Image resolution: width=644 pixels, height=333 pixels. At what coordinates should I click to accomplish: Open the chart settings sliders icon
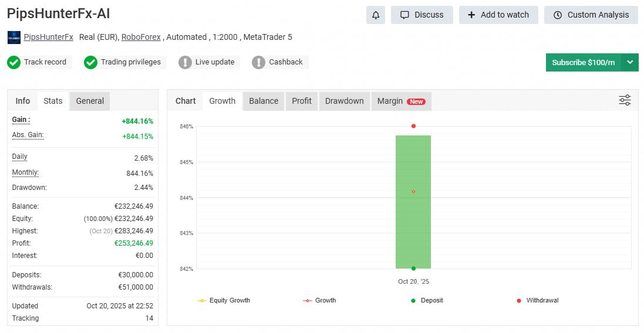tap(625, 100)
